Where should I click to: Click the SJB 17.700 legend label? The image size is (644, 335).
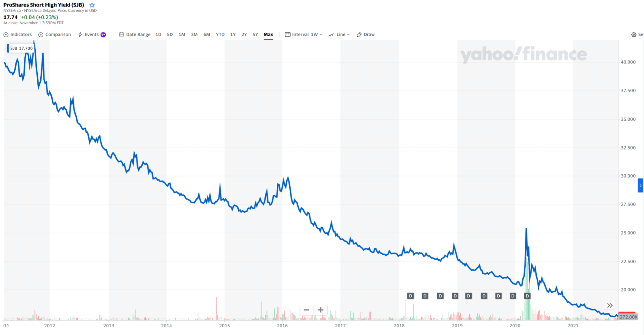[21, 48]
